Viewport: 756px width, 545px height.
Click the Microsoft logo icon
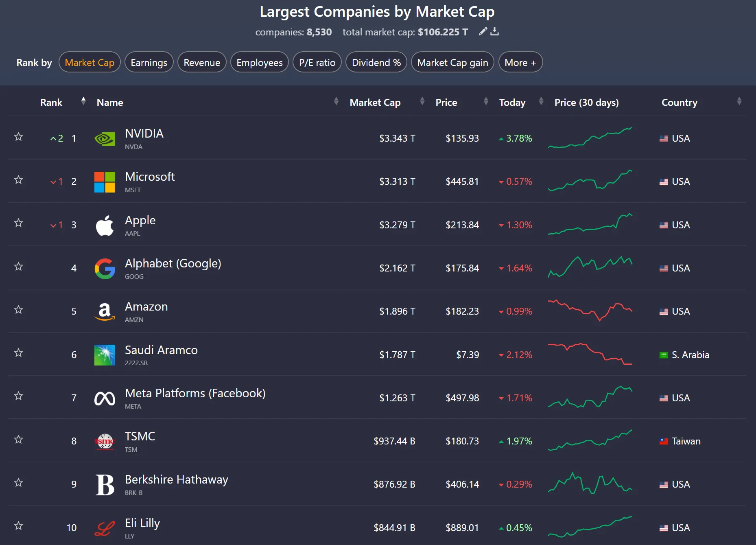pyautogui.click(x=105, y=182)
